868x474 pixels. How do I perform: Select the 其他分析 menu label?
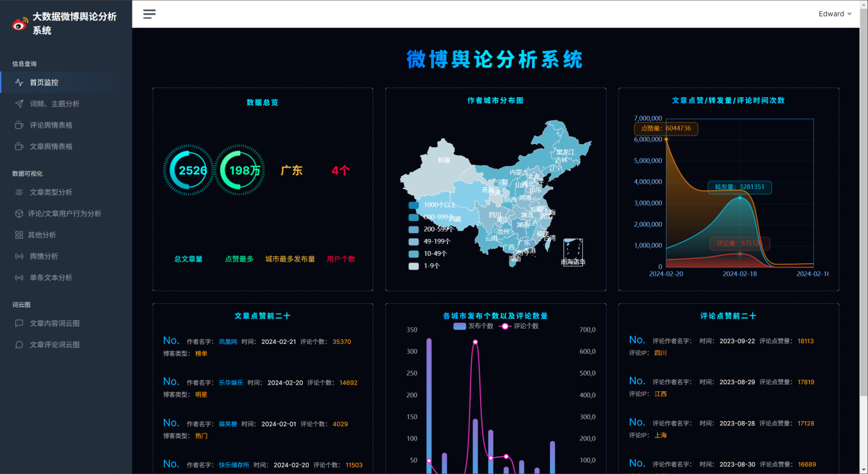tap(42, 235)
